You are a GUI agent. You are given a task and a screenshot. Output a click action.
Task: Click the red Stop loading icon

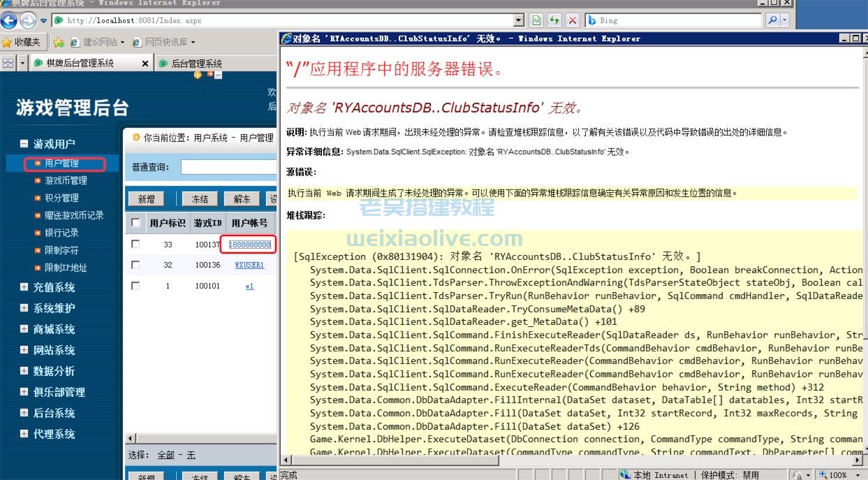[x=572, y=20]
